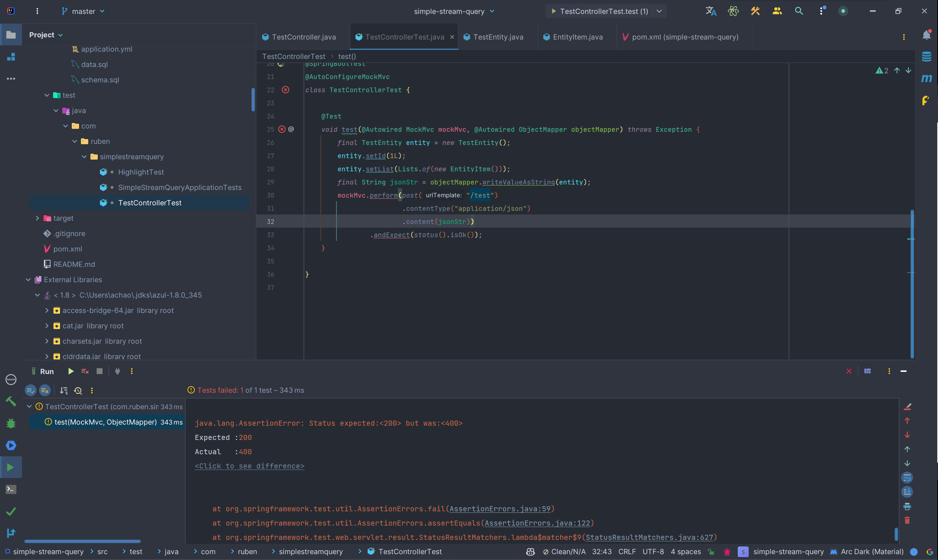Open the master branch dropdown
Image resolution: width=938 pixels, height=560 pixels.
[83, 11]
